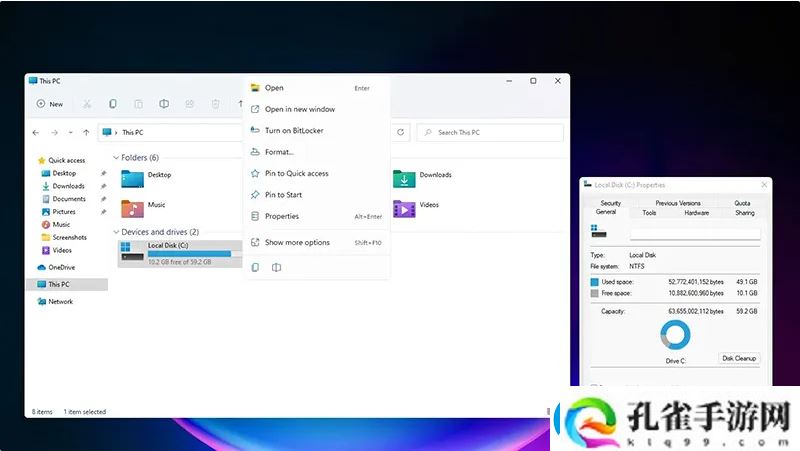
Task: Click the This PC address bar
Action: pyautogui.click(x=171, y=133)
